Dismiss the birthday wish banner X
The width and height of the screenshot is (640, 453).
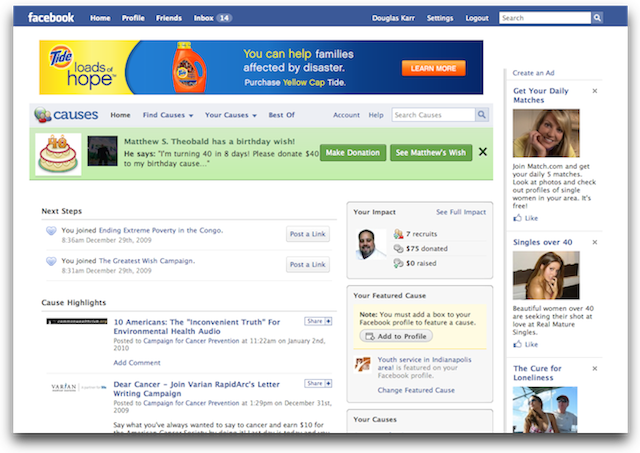(x=482, y=152)
